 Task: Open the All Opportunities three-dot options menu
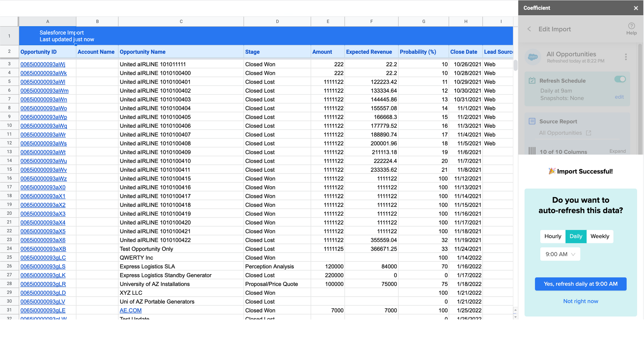pyautogui.click(x=626, y=57)
